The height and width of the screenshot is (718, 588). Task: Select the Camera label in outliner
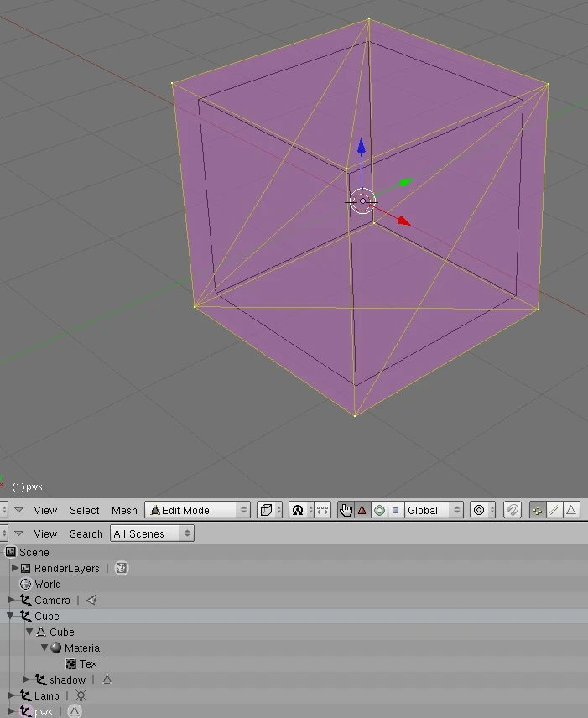52,601
